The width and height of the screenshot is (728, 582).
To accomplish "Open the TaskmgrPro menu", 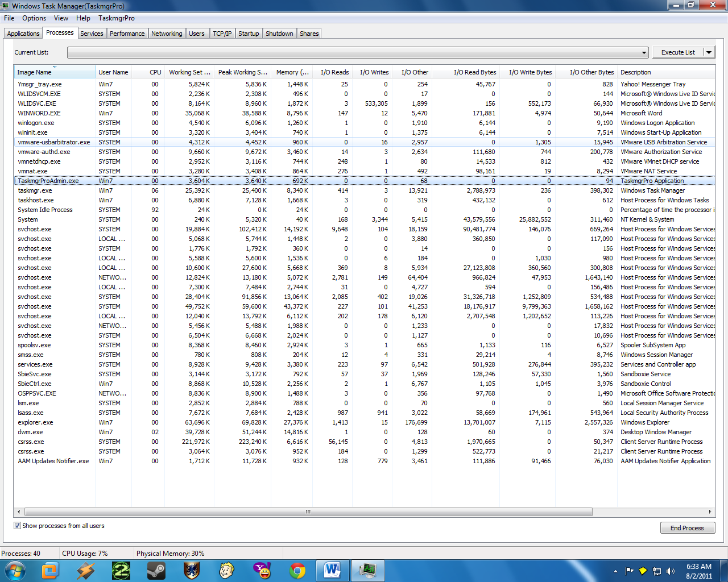I will coord(117,18).
